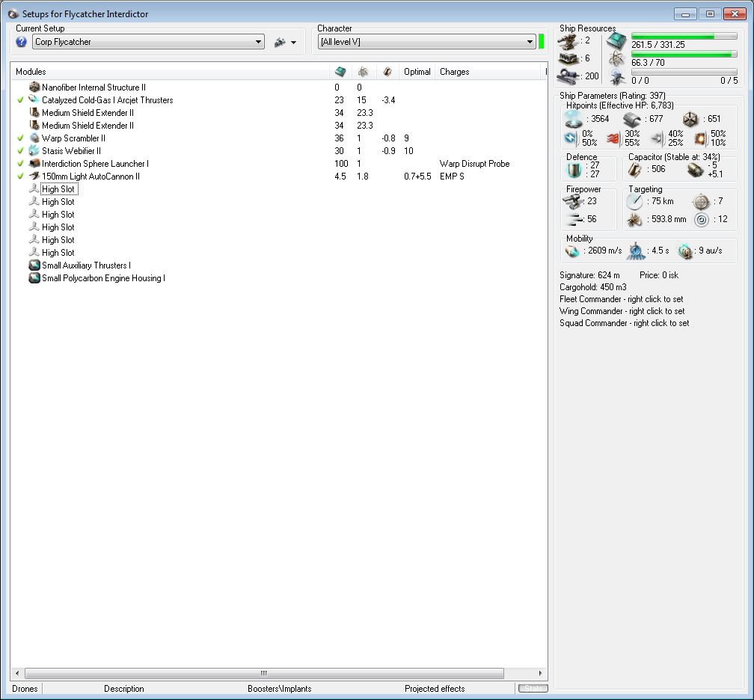Open the Character dropdown showing All level V
The width and height of the screenshot is (754, 700).
coord(426,42)
